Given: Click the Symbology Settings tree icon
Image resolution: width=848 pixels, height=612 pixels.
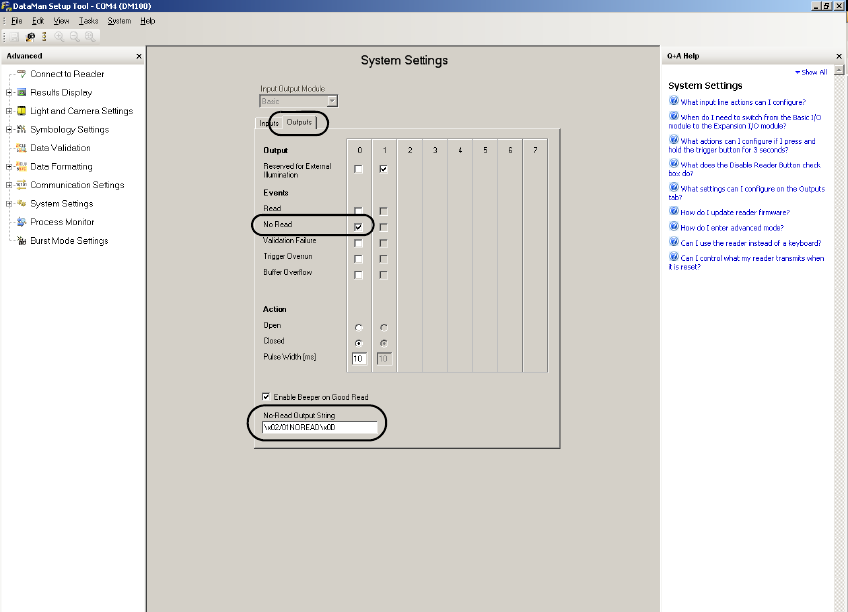Looking at the screenshot, I should [22, 129].
